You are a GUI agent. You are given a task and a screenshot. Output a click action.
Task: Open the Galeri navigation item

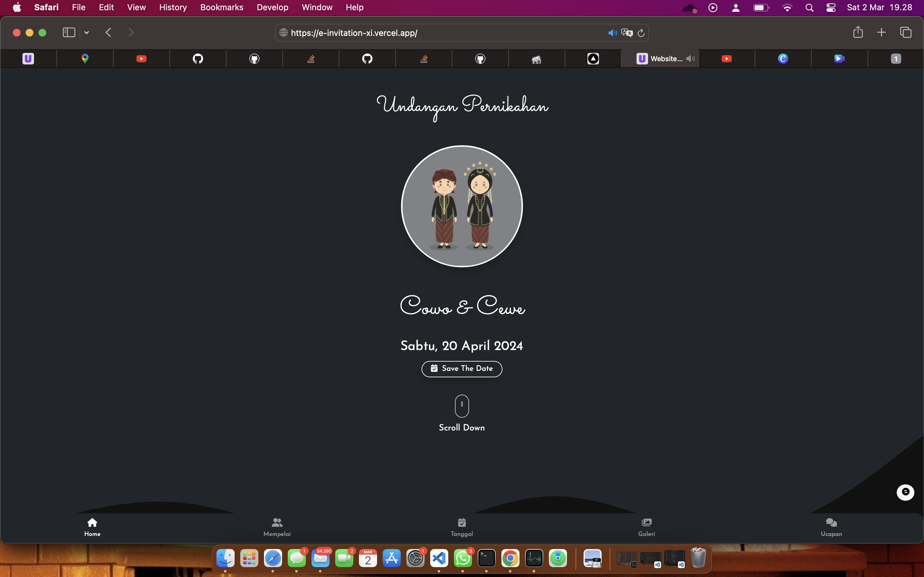(x=646, y=527)
